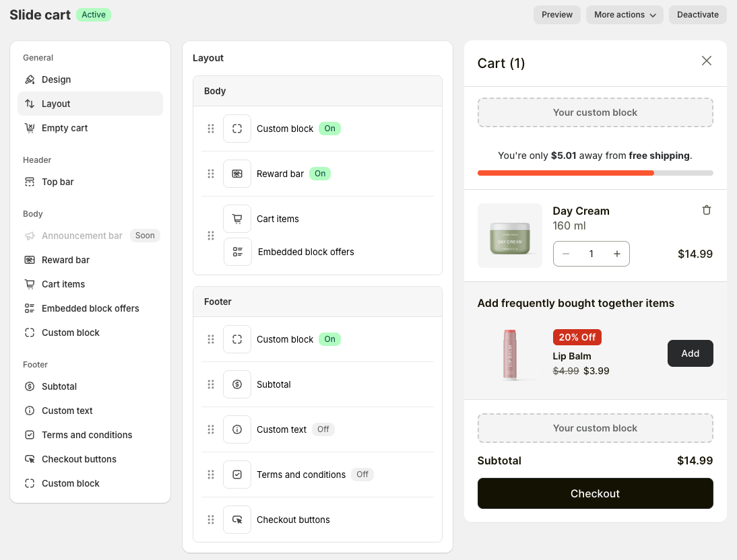
Task: Click Cart items label in layout body
Action: [x=278, y=219]
